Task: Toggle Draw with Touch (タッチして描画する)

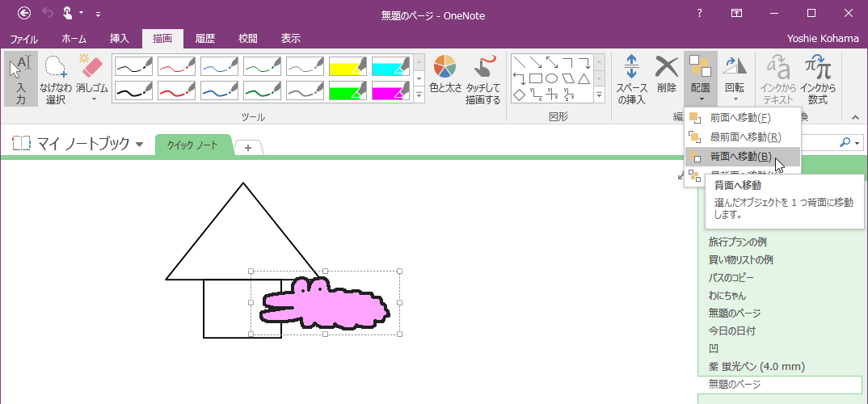Action: [482, 78]
